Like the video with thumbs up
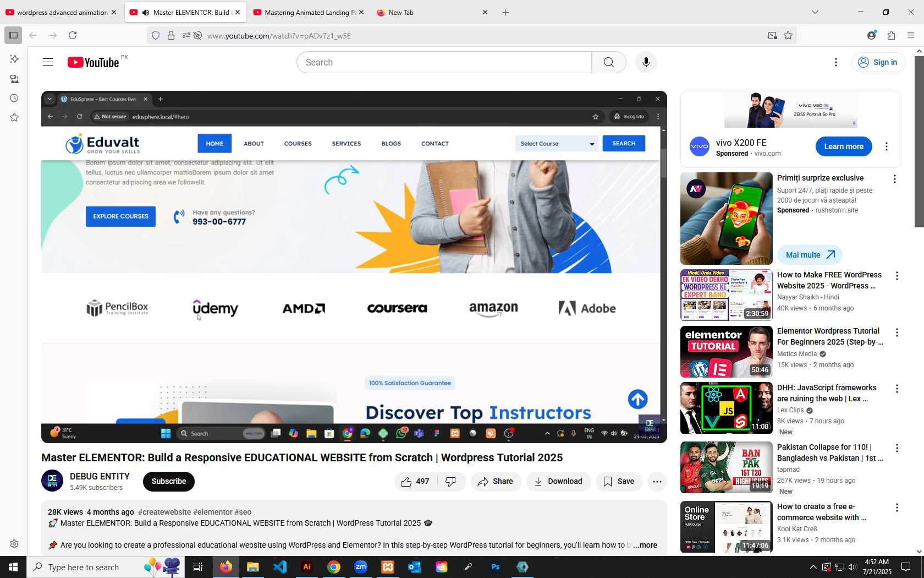Viewport: 924px width, 578px height. 416,481
